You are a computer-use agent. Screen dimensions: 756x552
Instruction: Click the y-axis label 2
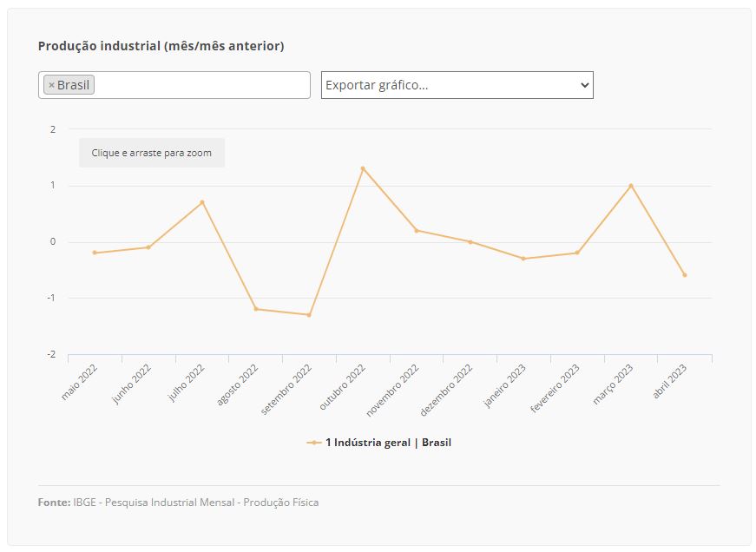pyautogui.click(x=53, y=129)
